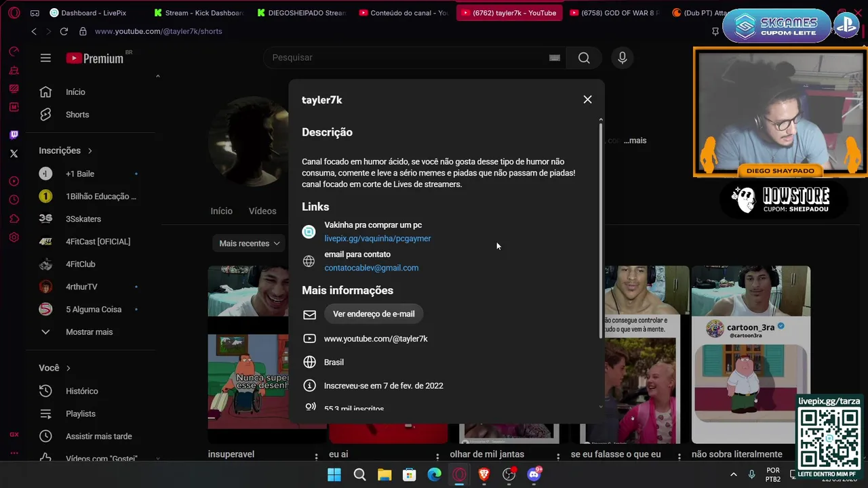Click the YouTube Premium logo
Viewport: 868px width, 488px height.
coord(95,58)
